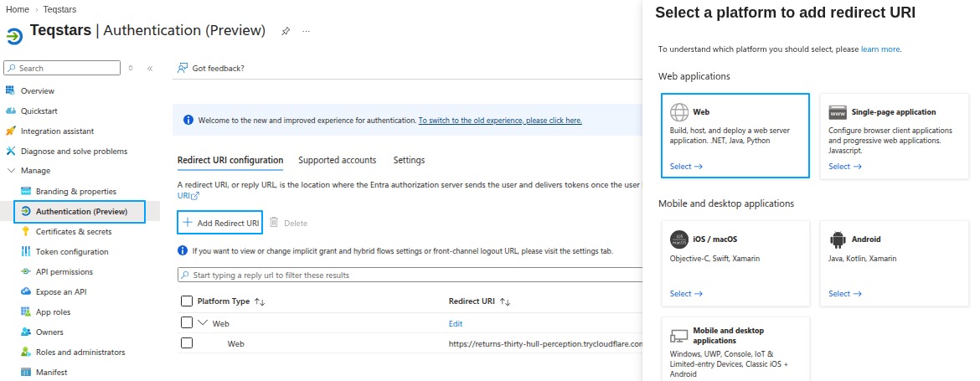Click the Integration assistant rocket icon
Viewport: 980px width, 381px height.
point(10,131)
